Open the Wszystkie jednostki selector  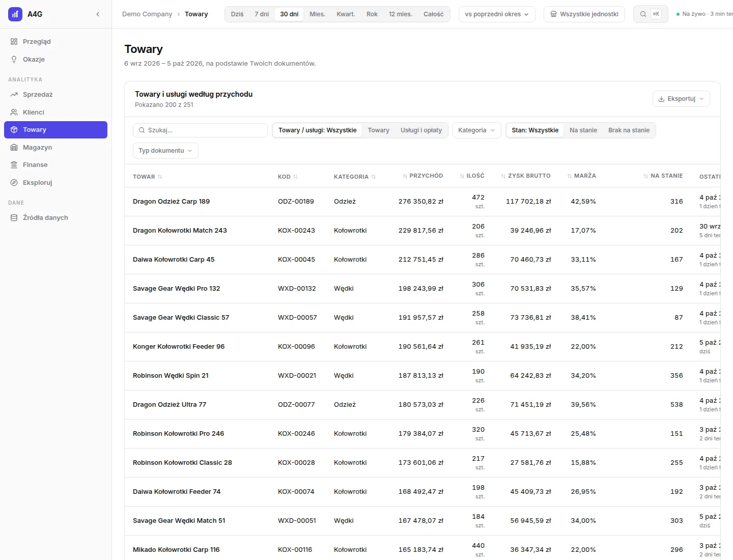[584, 14]
